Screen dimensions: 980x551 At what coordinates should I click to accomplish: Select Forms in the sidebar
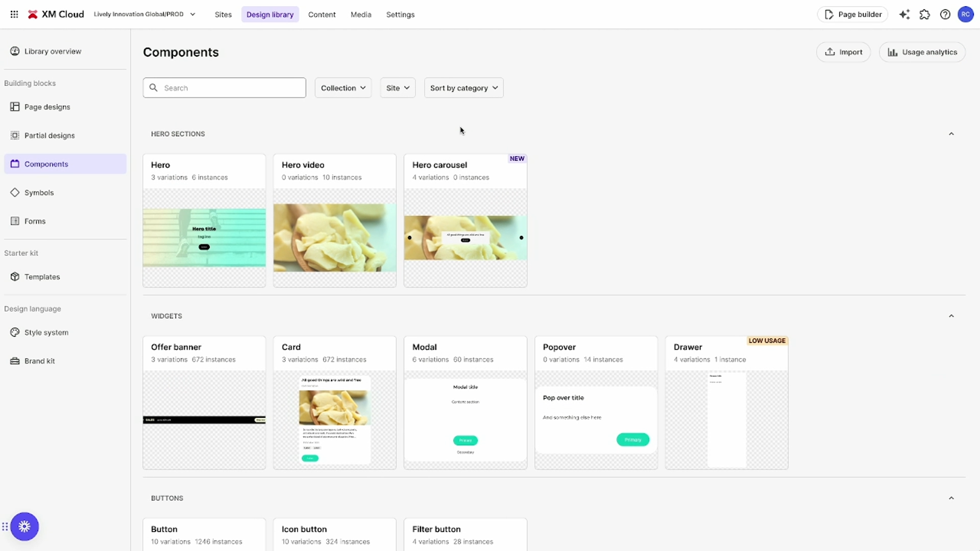pos(34,221)
